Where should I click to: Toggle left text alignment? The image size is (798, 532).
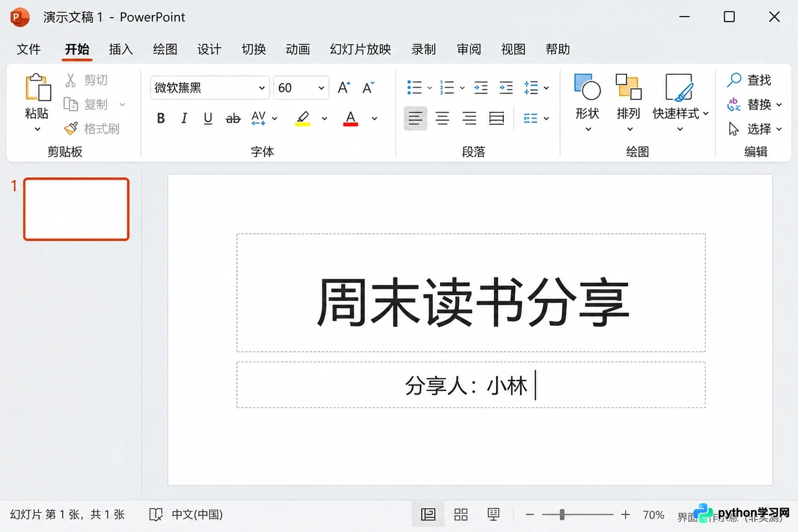[x=415, y=118]
